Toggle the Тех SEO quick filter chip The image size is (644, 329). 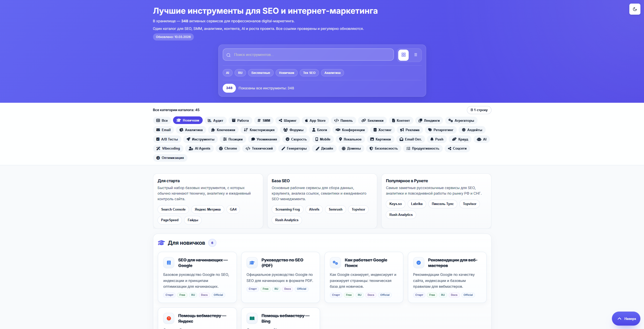coord(309,73)
